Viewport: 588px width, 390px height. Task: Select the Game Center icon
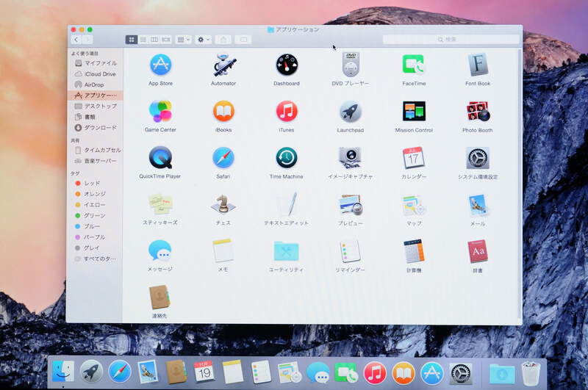point(160,111)
